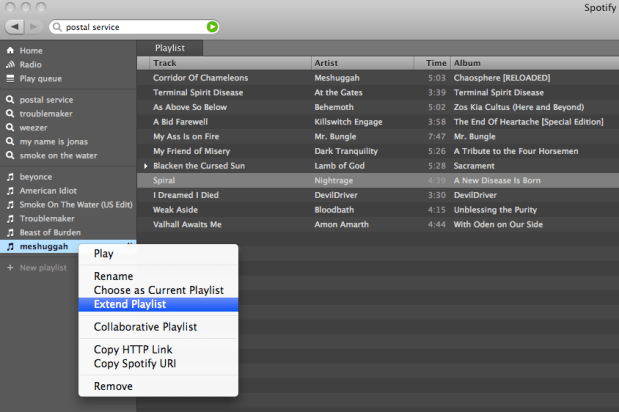
Task: Sort by the Track column header
Action: click(x=231, y=63)
